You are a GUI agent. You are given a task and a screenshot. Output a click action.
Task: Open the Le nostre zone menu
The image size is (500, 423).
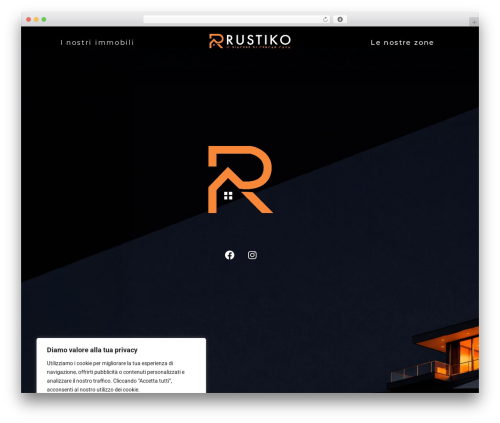[402, 42]
